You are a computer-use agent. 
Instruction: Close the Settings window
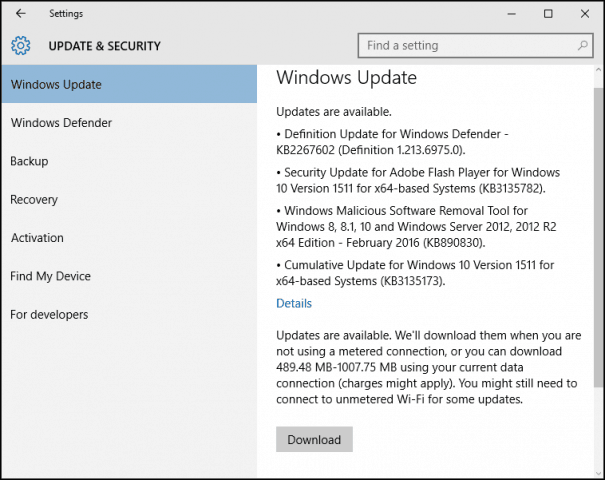[585, 14]
